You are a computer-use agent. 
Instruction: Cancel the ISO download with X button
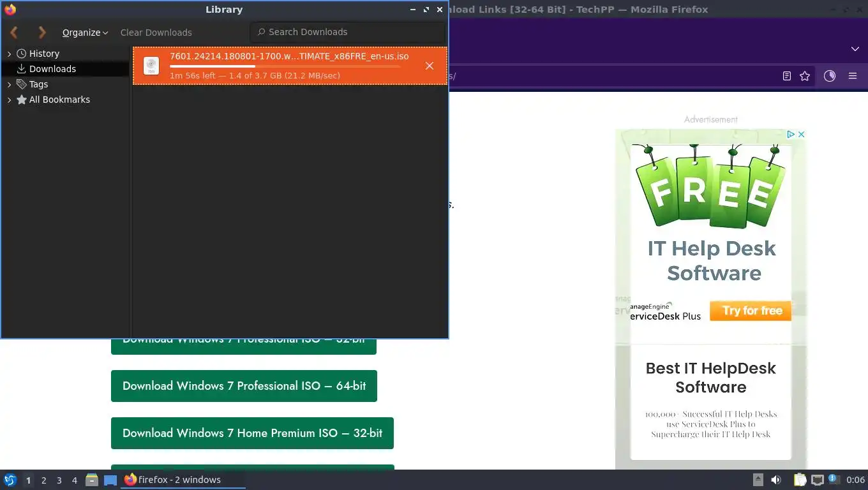(430, 66)
